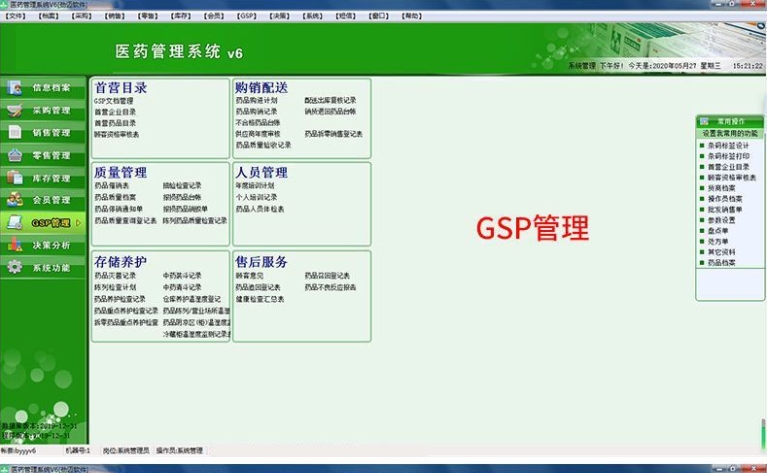This screenshot has width=767, height=473.
Task: Open the 【短信】 menu
Action: point(346,16)
